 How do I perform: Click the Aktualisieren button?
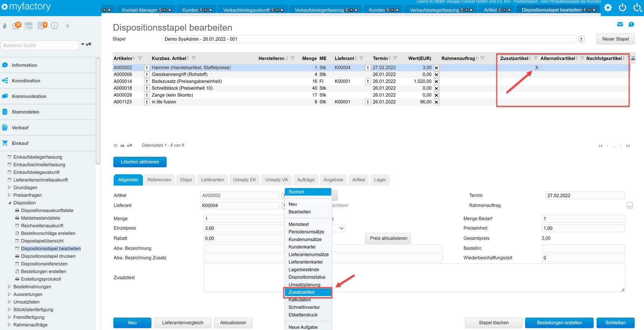point(233,323)
